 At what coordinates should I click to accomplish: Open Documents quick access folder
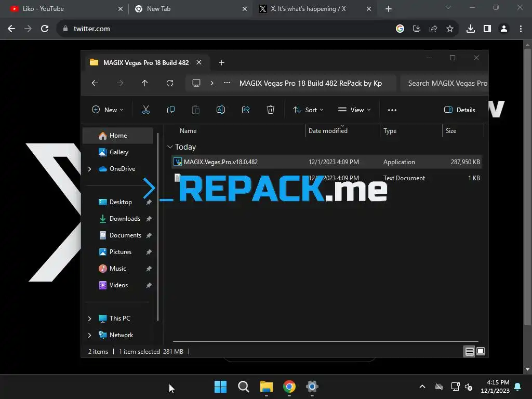point(118,235)
